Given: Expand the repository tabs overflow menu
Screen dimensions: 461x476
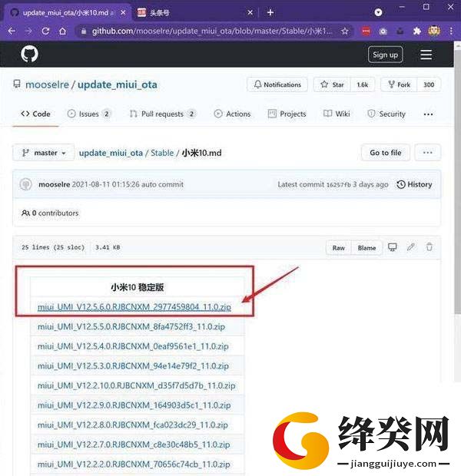Looking at the screenshot, I should click(x=428, y=114).
